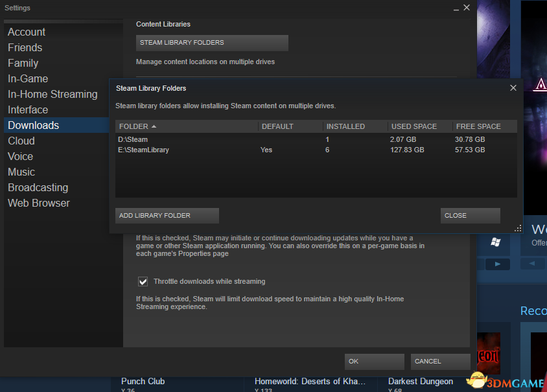
Task: Click the 2.07 GB used space value
Action: (403, 139)
